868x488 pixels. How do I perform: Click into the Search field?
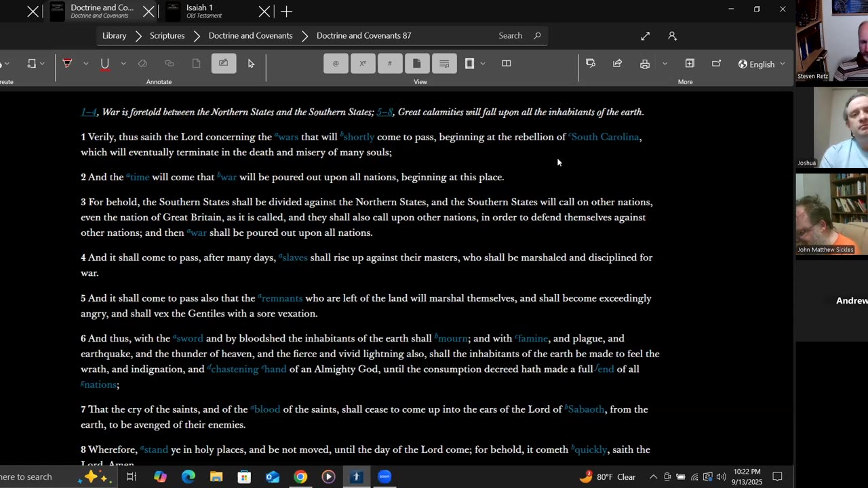[511, 36]
